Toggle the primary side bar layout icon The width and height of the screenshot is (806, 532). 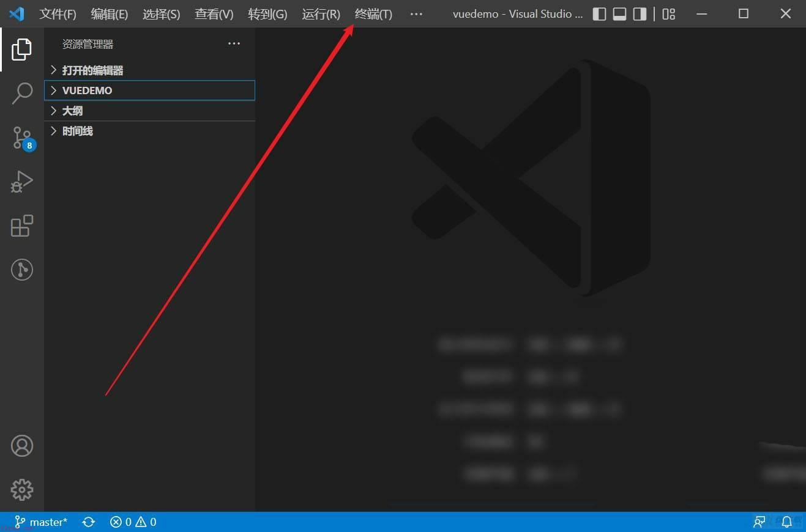click(x=600, y=14)
